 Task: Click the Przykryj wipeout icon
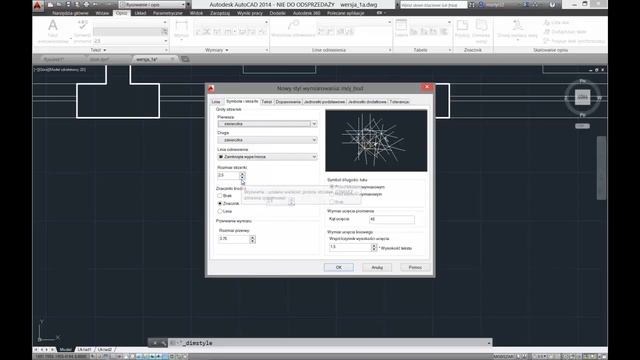pos(462,26)
